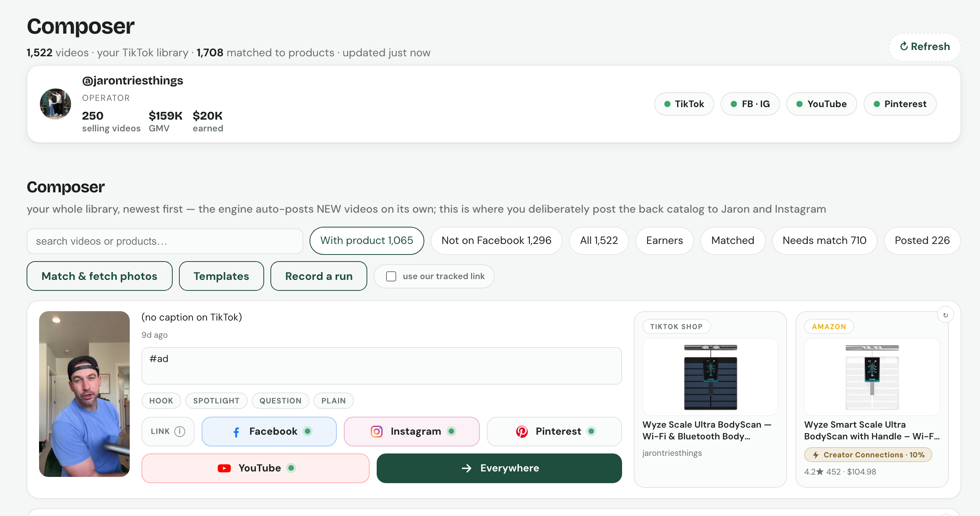Click the rematch refresh icon on product card
The height and width of the screenshot is (516, 980).
coord(946,315)
